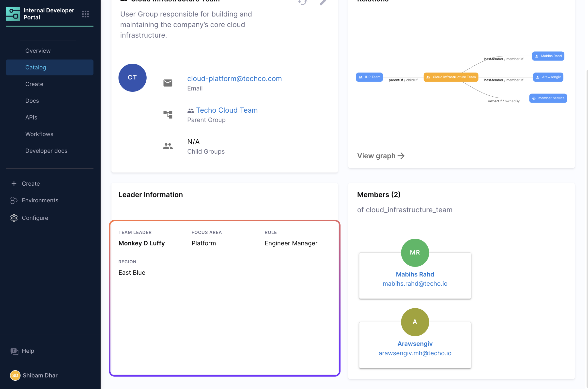Click the Environments hexagon icon
This screenshot has width=588, height=389.
14,200
